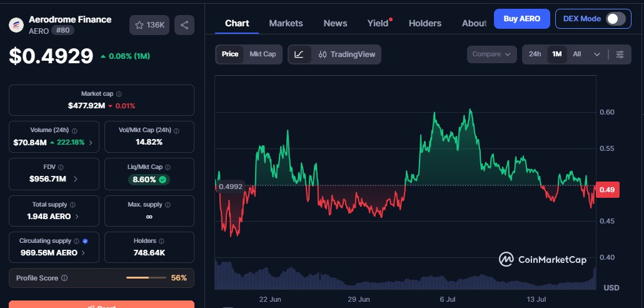This screenshot has width=644, height=308.
Task: Click Profile Score info icon
Action: (x=64, y=278)
